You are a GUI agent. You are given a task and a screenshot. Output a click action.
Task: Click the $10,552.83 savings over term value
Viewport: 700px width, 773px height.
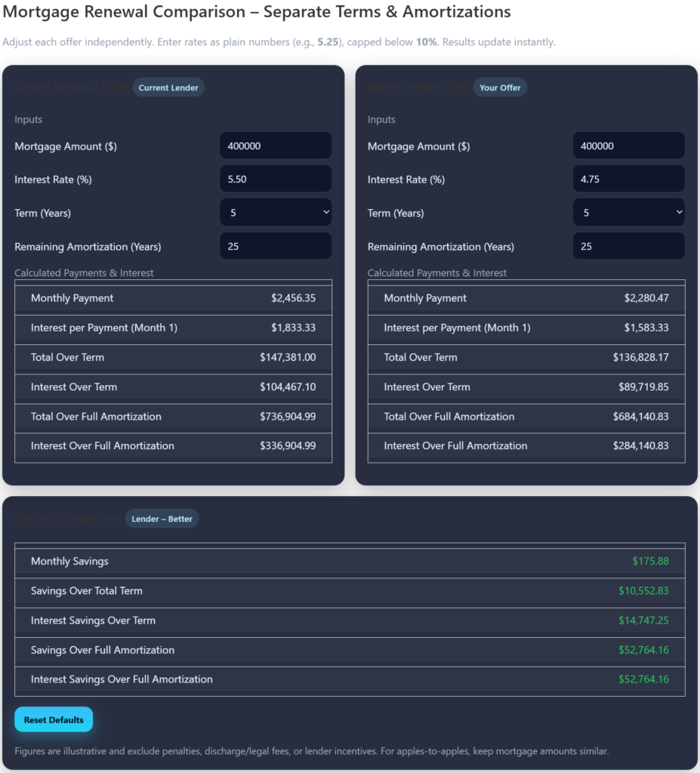click(x=643, y=591)
